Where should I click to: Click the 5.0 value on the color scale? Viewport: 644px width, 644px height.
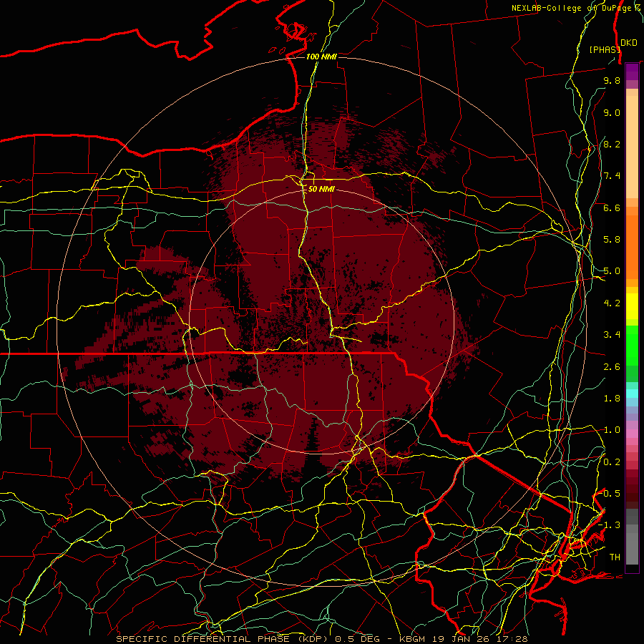pyautogui.click(x=612, y=271)
